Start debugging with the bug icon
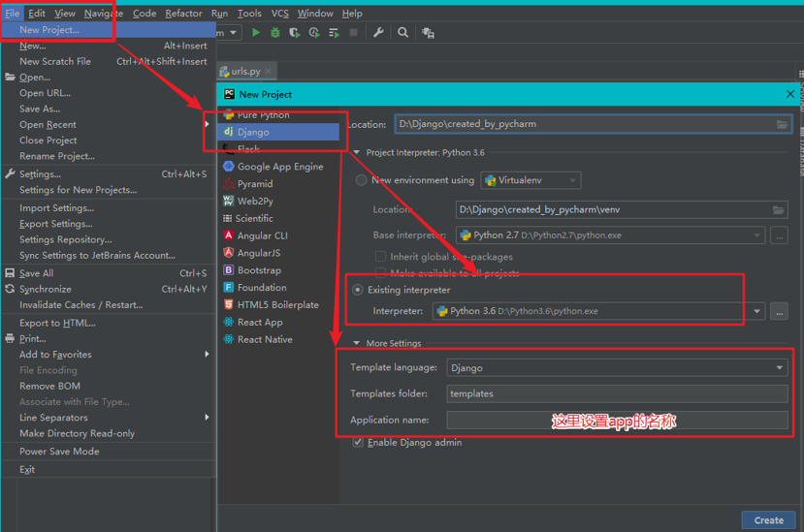 [275, 33]
